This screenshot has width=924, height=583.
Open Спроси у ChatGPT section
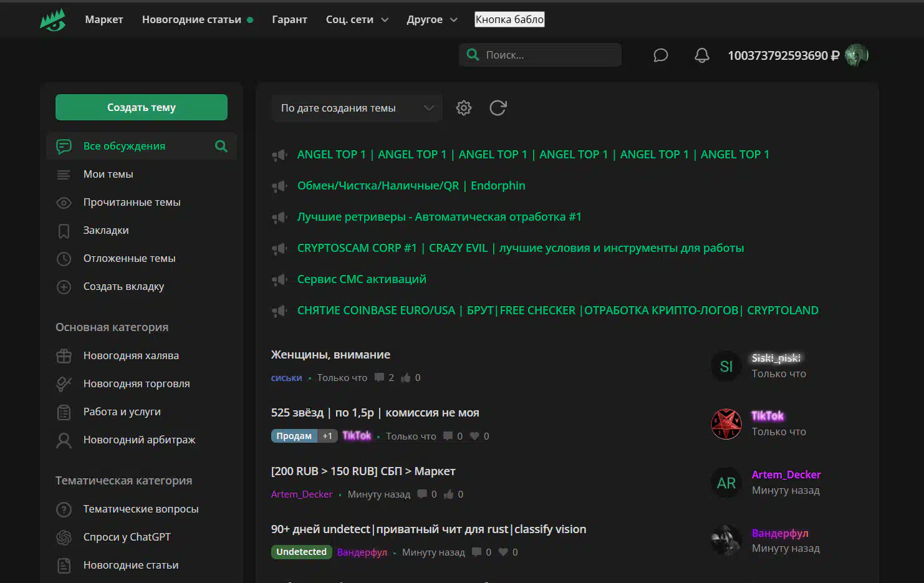pos(127,537)
